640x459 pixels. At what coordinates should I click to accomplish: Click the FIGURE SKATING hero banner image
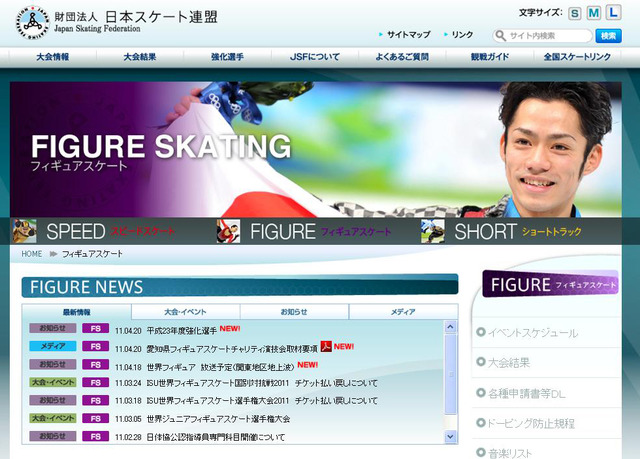click(316, 149)
